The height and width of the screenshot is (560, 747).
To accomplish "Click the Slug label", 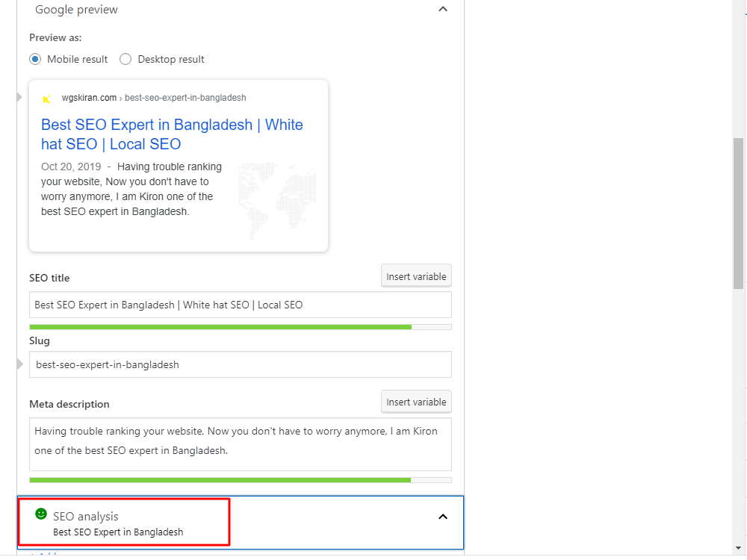I will tap(39, 341).
